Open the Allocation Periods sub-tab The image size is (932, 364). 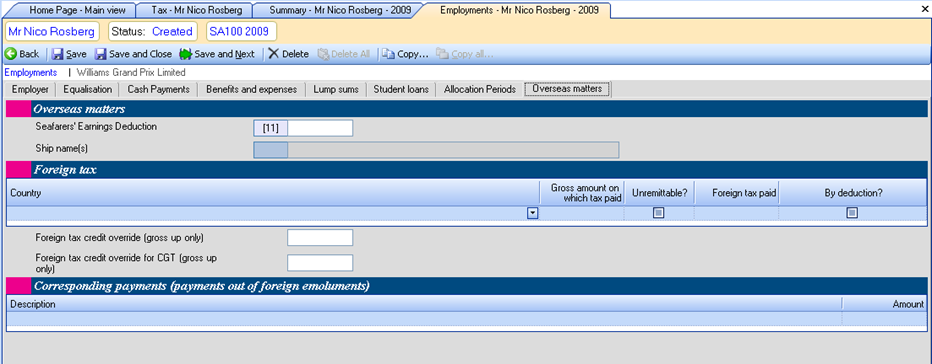coord(480,89)
